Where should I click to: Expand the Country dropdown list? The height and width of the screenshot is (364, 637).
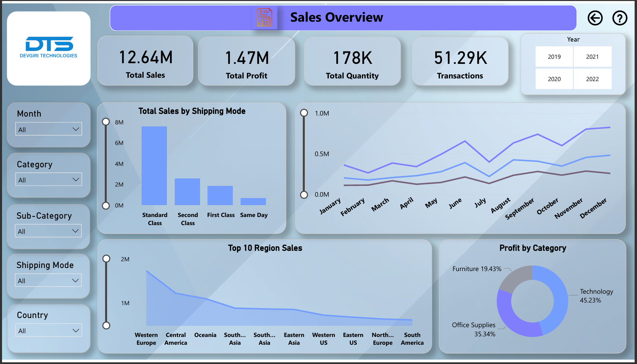pos(49,331)
